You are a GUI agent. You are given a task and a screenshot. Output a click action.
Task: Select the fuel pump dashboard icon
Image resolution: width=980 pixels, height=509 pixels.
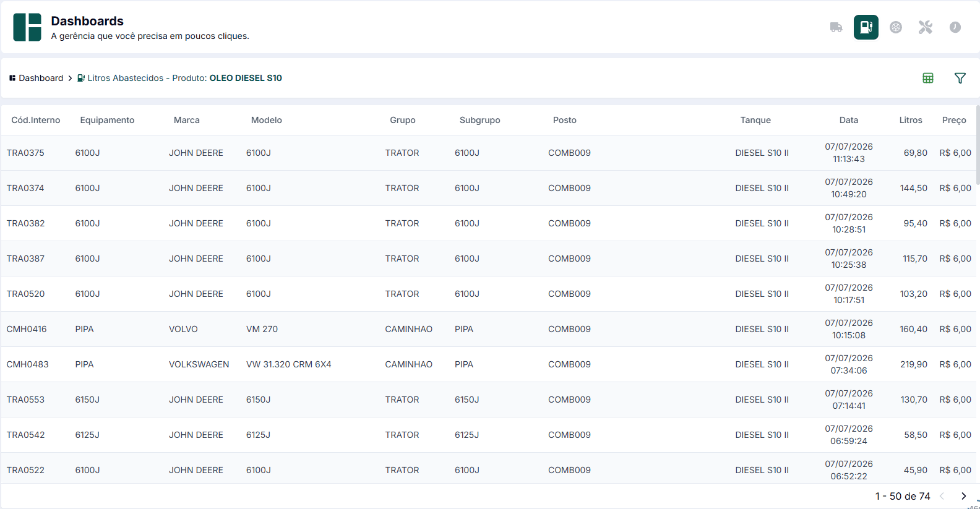[x=866, y=27]
